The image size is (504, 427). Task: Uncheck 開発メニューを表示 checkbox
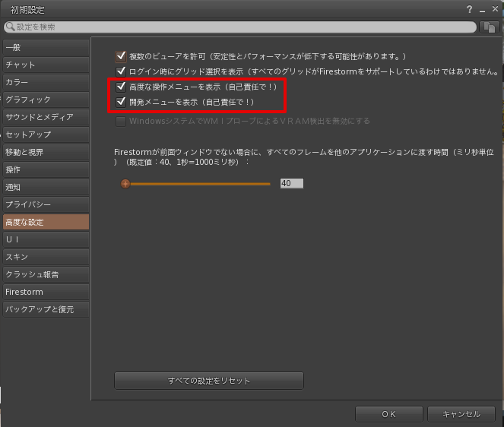[x=121, y=102]
